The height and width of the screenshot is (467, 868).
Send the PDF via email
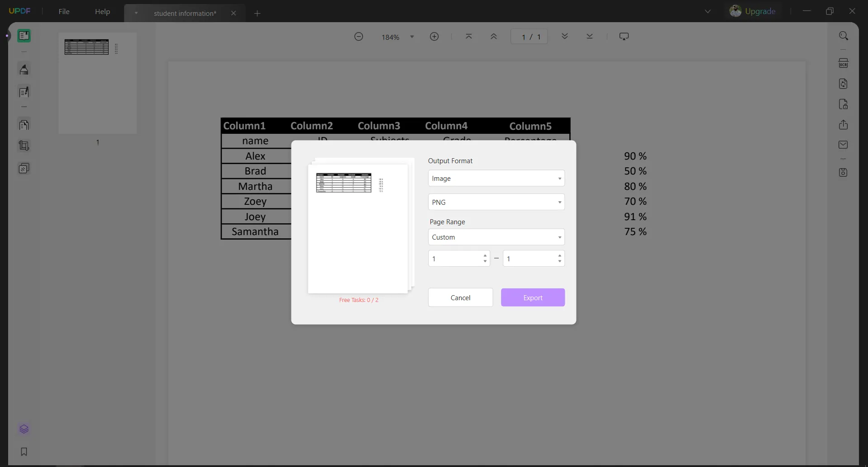844,145
